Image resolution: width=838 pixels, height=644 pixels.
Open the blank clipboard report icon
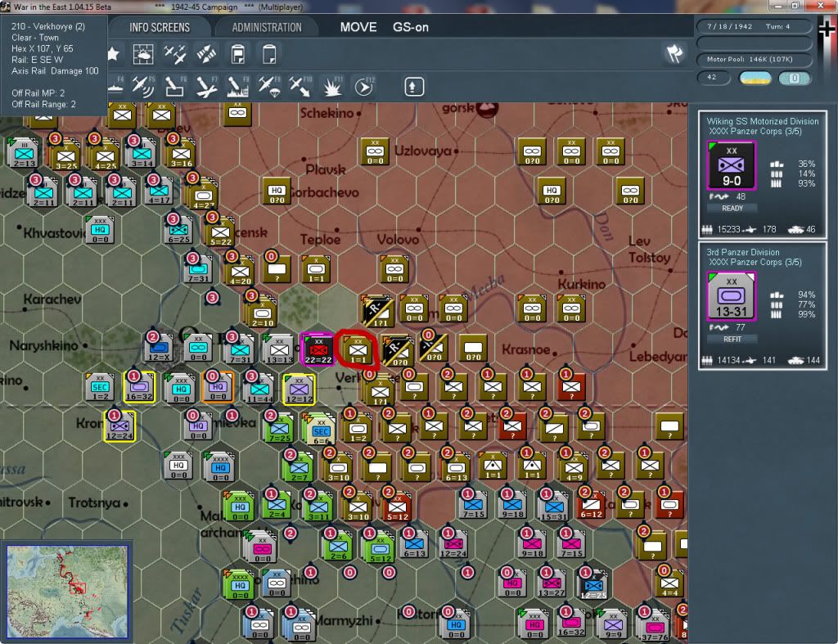(x=269, y=54)
